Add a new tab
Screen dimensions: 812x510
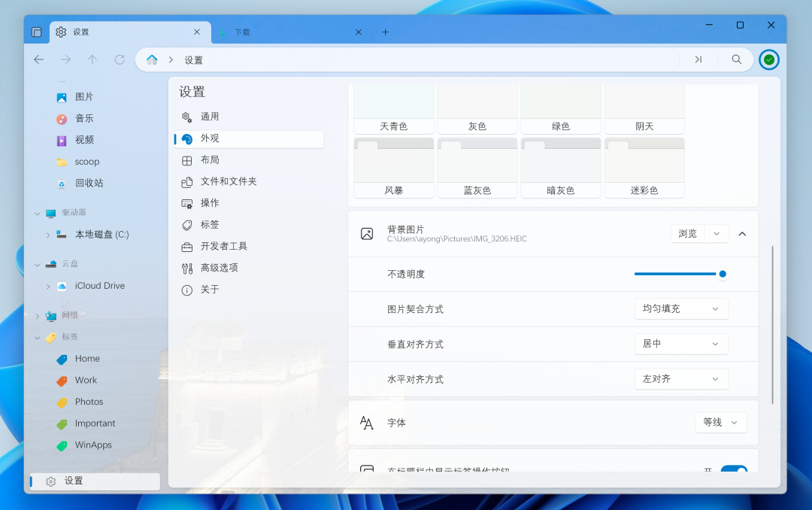385,32
